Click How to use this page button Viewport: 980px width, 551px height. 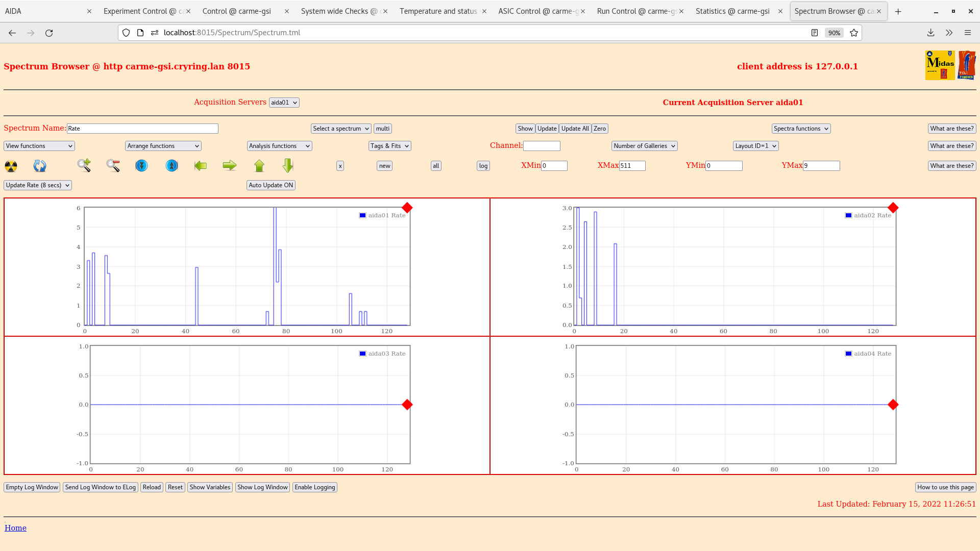pos(945,487)
